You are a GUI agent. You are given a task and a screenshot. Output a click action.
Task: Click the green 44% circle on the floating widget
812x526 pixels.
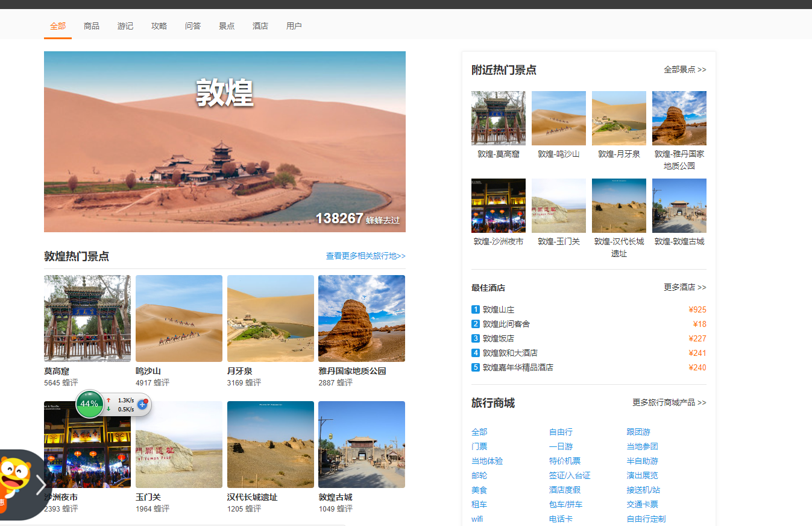pyautogui.click(x=89, y=404)
